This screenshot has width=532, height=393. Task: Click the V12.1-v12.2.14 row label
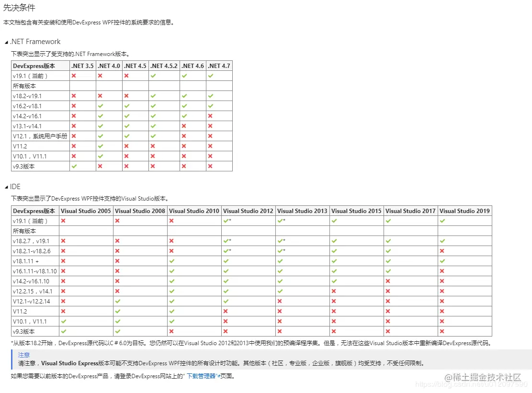pos(32,302)
